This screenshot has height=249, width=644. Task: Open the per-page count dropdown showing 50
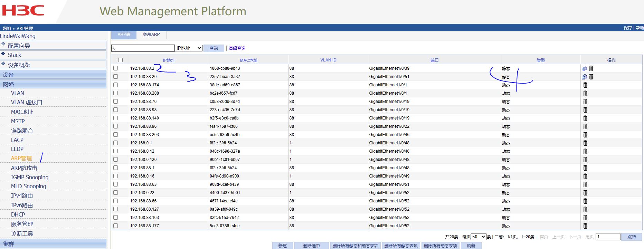pos(479,237)
